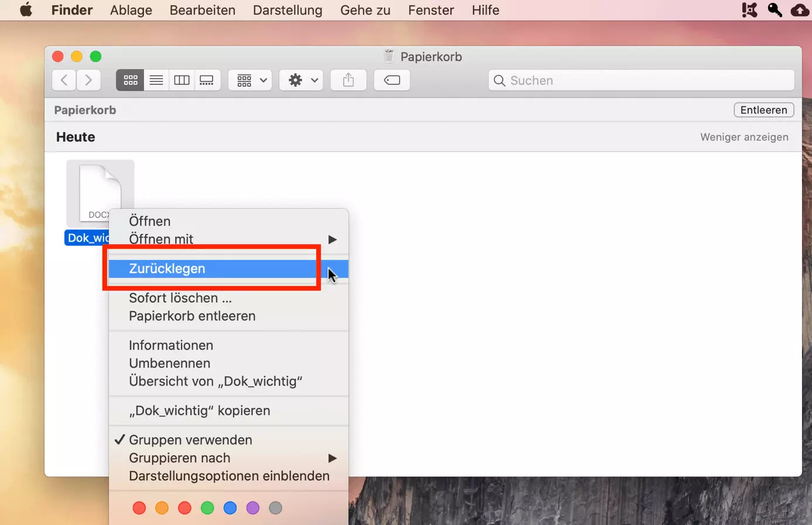Click the Heute group header
This screenshot has height=525, width=812.
(76, 137)
